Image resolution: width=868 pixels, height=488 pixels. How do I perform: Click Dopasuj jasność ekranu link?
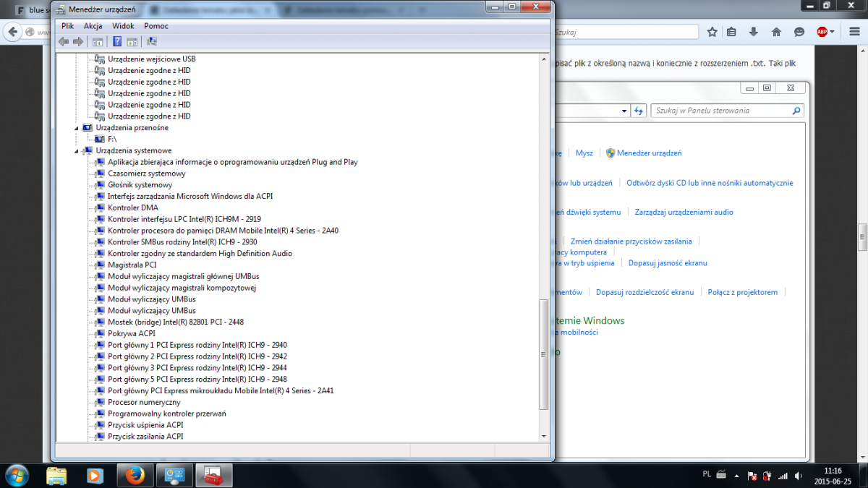668,263
